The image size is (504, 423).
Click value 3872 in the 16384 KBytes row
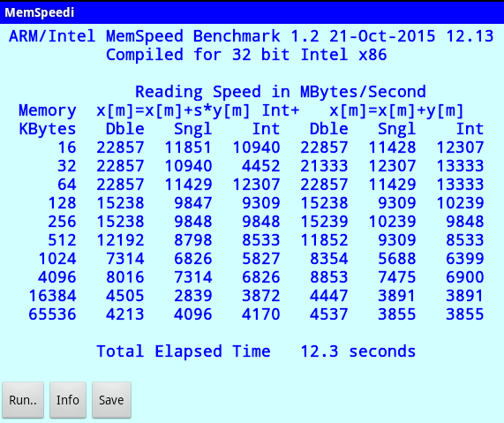tap(260, 296)
